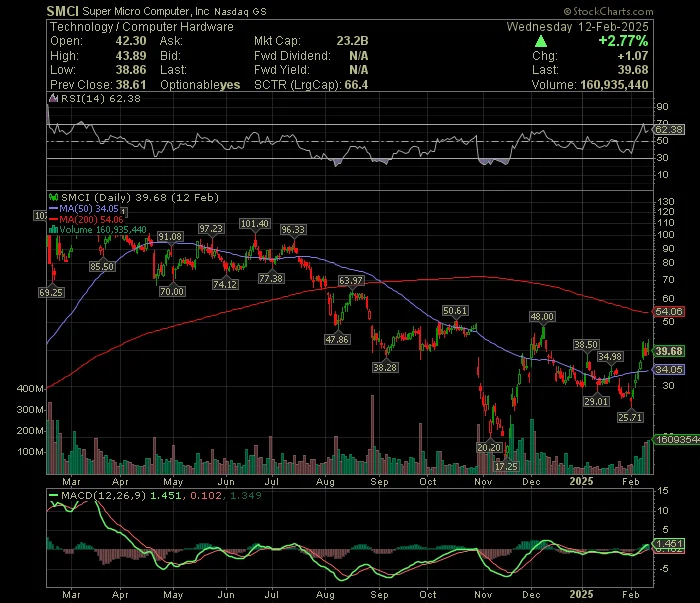Click the Last price 39.68 in header
The height and width of the screenshot is (603, 700).
633,70
